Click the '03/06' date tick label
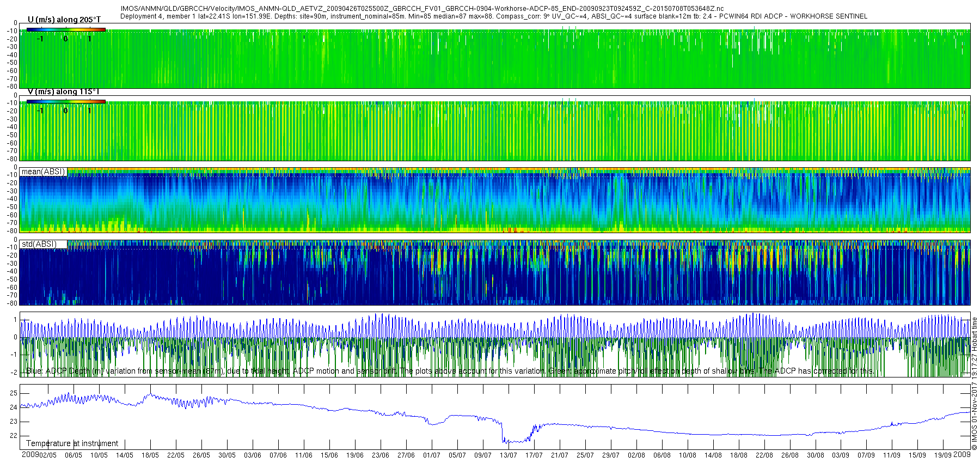980x463 pixels. (x=253, y=455)
